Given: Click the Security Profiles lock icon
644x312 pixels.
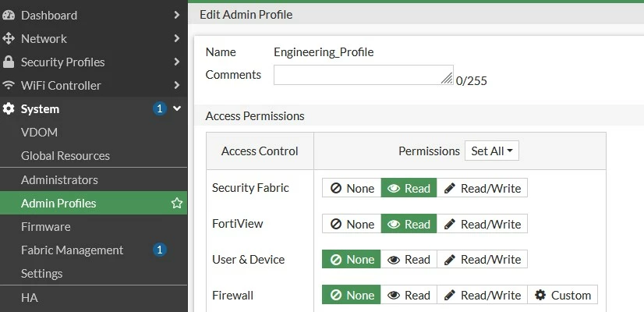Looking at the screenshot, I should 9,62.
